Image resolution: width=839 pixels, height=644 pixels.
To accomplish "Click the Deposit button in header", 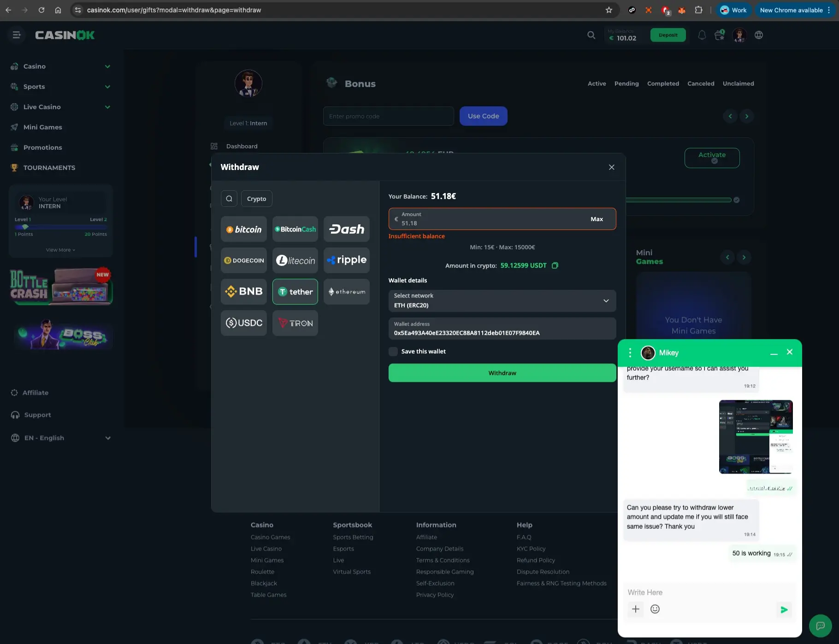I will [x=668, y=35].
